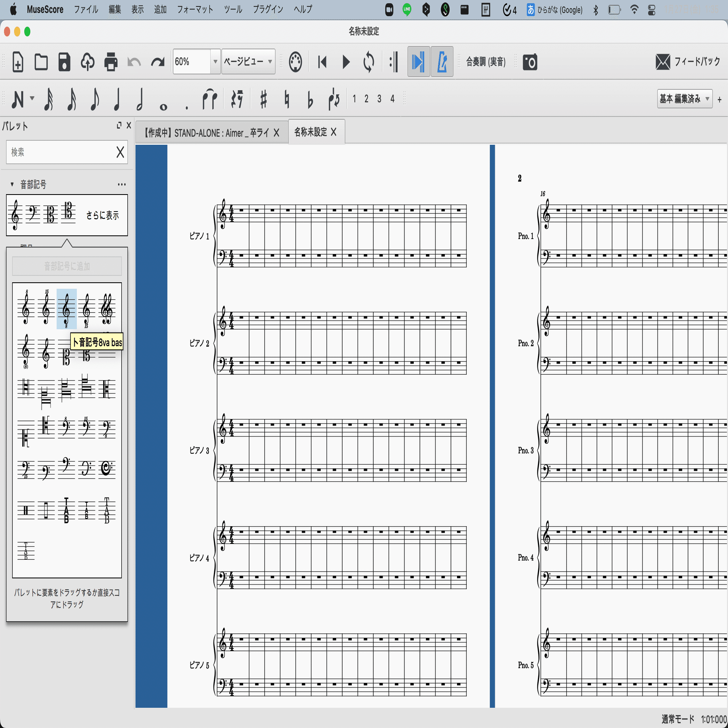728x728 pixels.
Task: Open ひらがな (Google) input source menu
Action: pyautogui.click(x=554, y=10)
